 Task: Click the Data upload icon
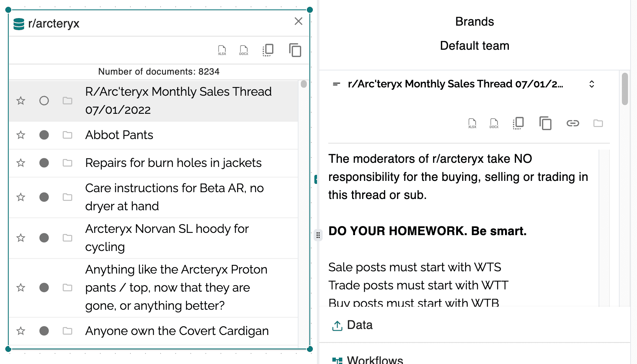337,326
